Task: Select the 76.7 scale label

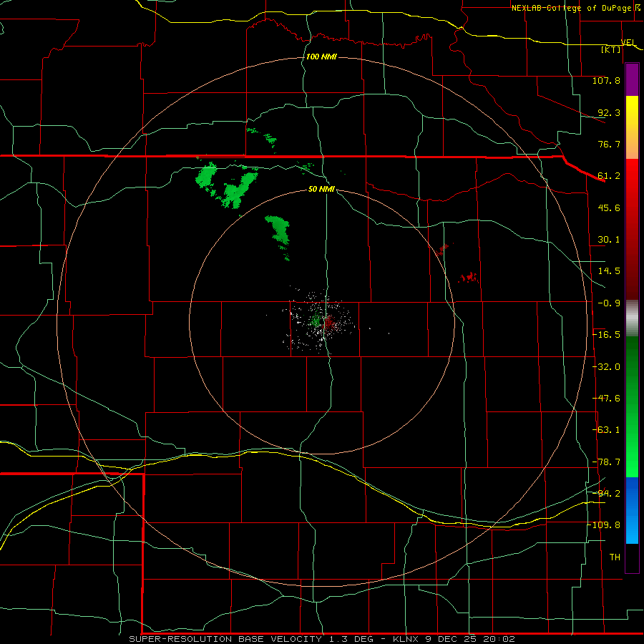Action: (x=609, y=144)
